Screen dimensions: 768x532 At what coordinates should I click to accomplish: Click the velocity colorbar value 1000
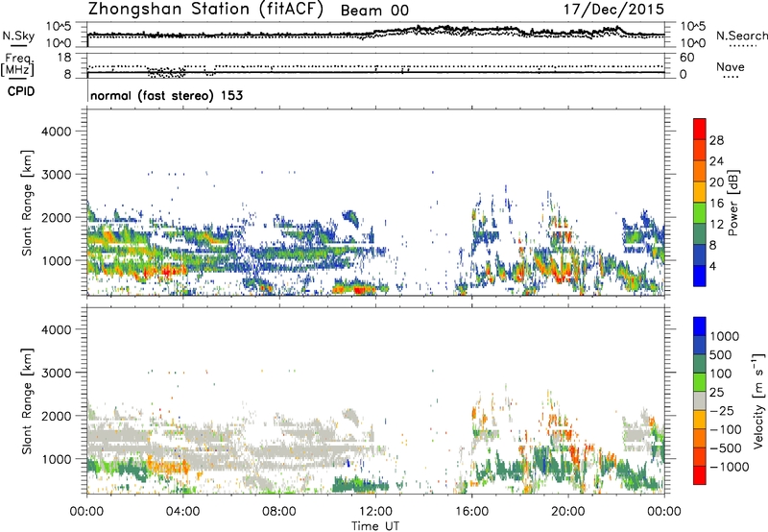[x=724, y=336]
